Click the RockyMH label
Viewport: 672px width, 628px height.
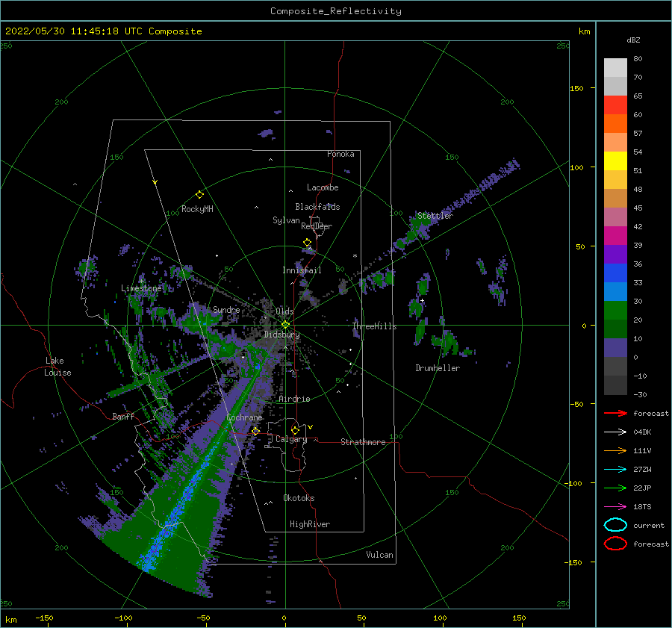pos(197,210)
